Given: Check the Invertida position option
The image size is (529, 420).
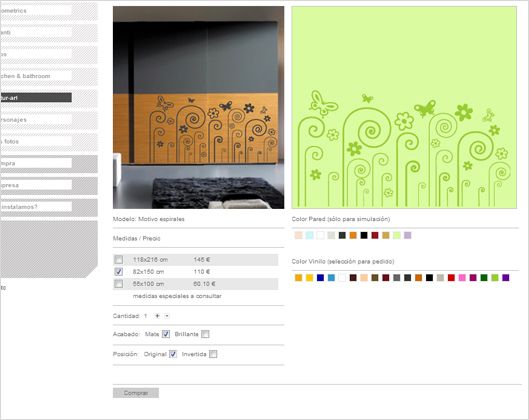Looking at the screenshot, I should (213, 354).
